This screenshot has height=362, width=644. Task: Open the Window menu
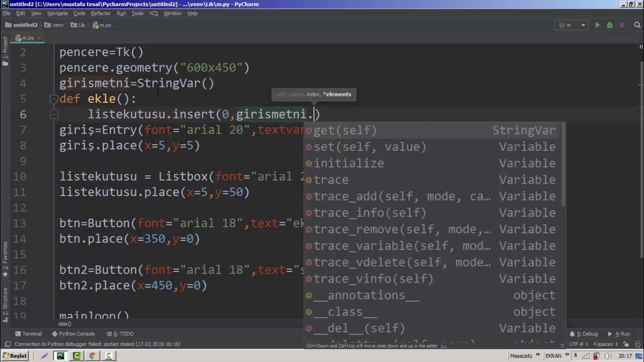click(173, 13)
